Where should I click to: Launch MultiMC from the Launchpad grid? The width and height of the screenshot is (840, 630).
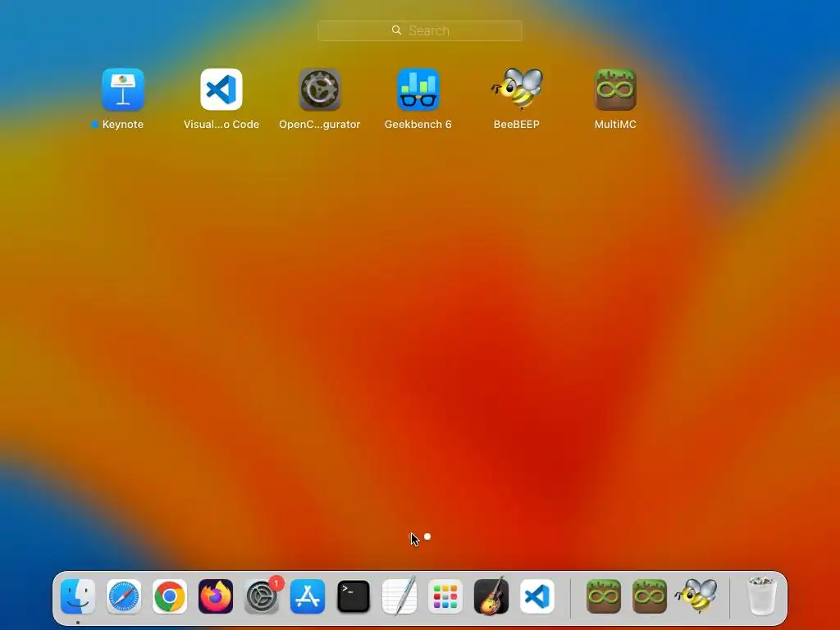point(615,89)
